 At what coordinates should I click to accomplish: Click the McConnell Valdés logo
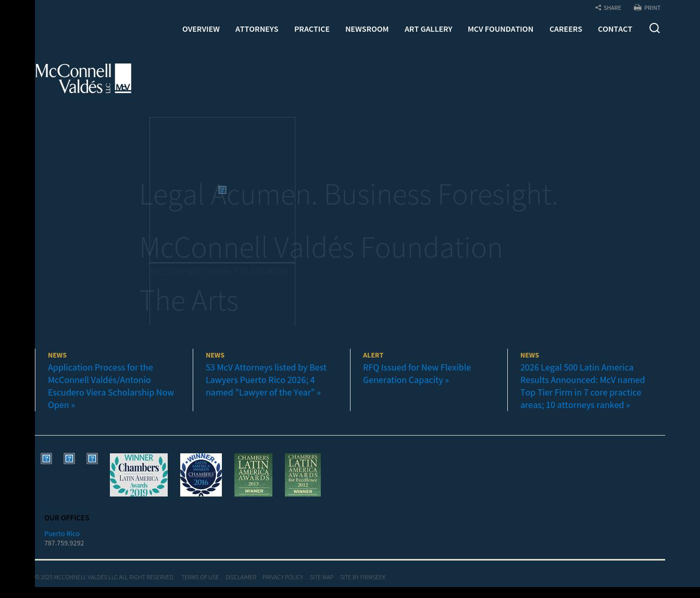(83, 79)
